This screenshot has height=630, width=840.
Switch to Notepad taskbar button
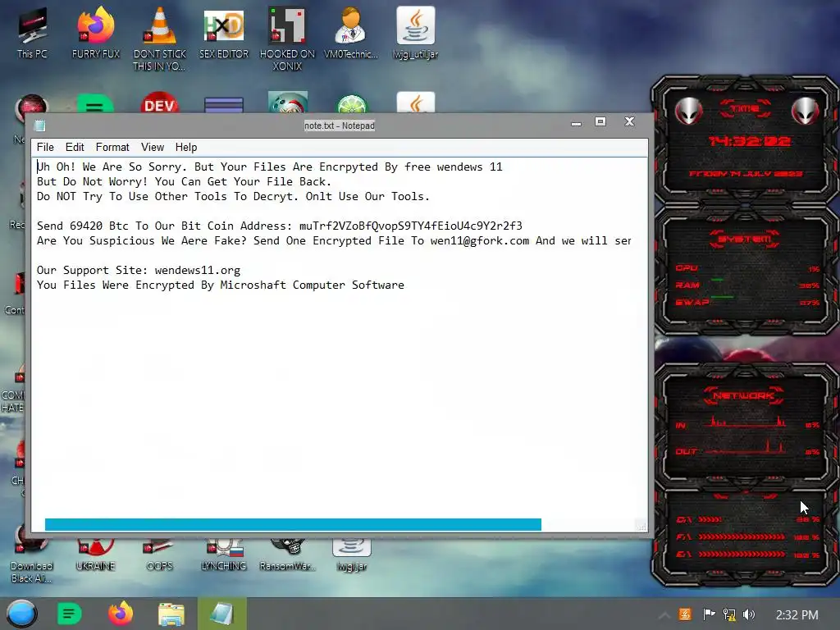tap(222, 614)
